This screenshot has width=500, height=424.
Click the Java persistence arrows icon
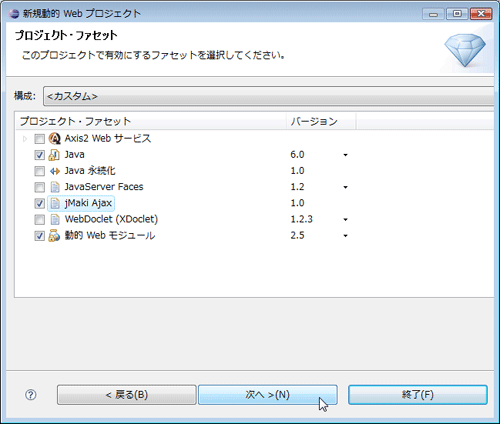(54, 171)
